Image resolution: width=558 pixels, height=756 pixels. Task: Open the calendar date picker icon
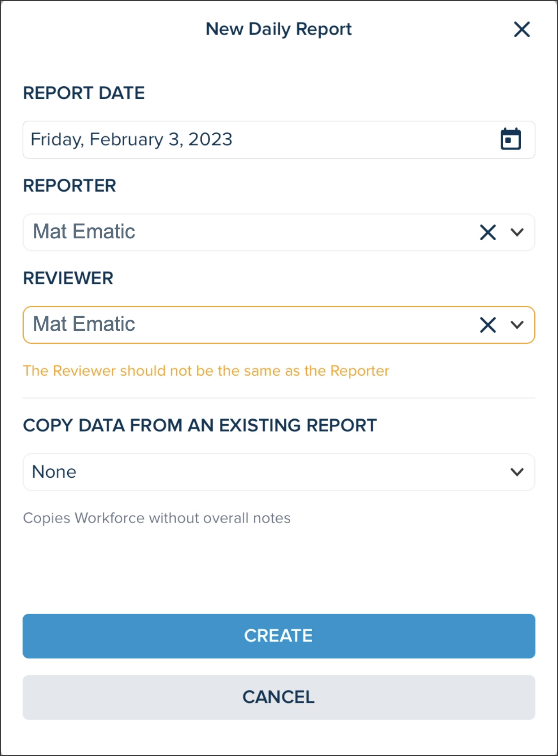[510, 139]
